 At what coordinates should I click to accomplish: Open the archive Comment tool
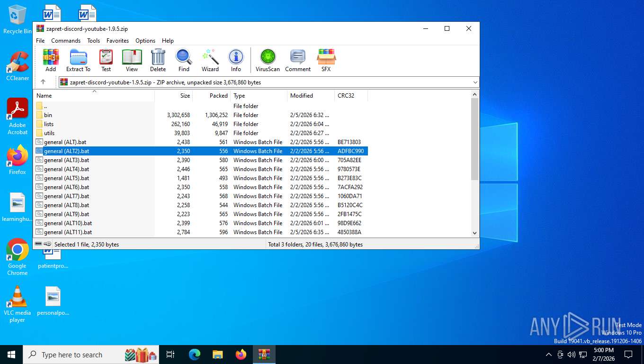coord(298,60)
